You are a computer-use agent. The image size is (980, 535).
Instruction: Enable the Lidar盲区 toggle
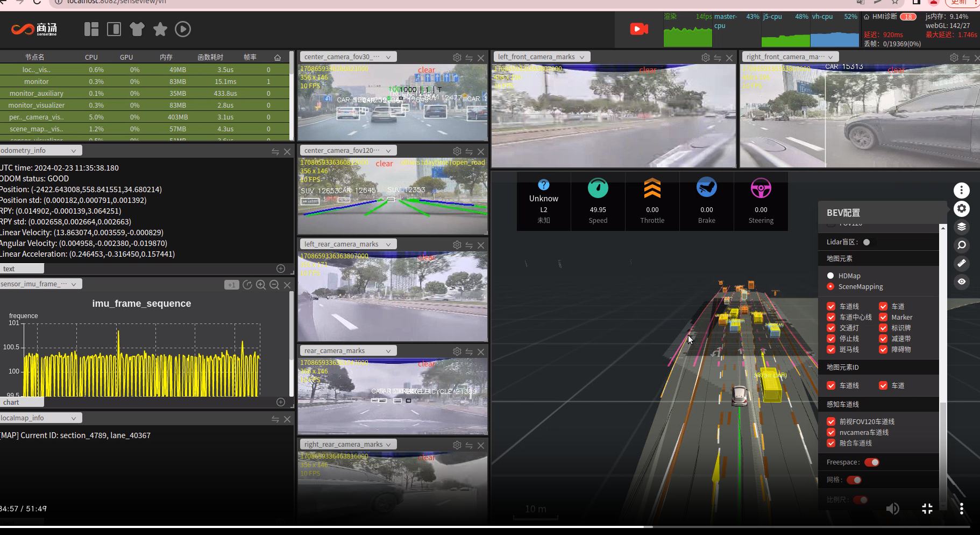click(867, 242)
